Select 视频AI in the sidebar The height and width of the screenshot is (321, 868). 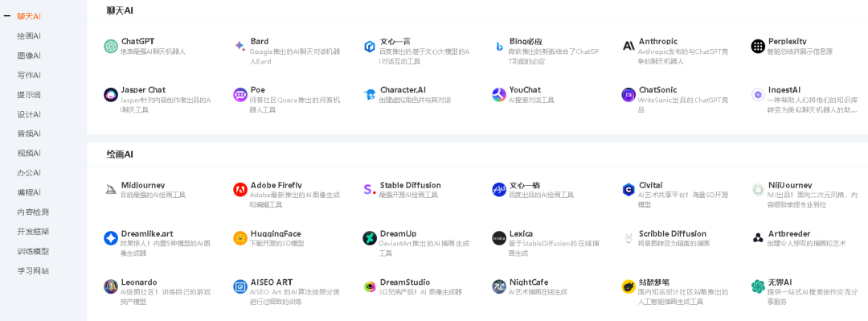[x=29, y=153]
